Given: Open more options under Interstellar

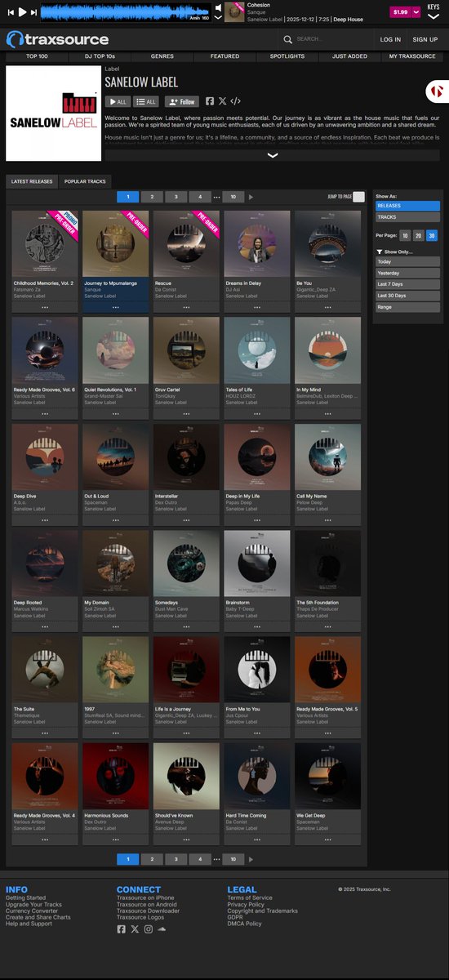Looking at the screenshot, I should click(x=186, y=519).
